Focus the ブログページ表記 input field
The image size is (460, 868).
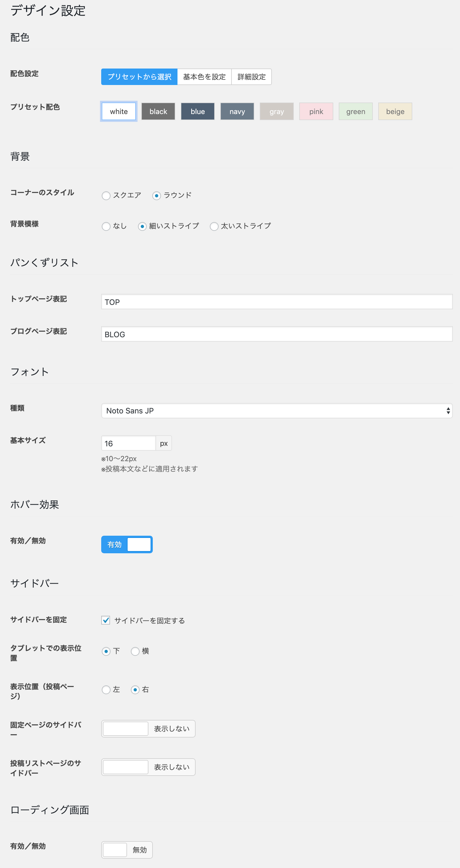pos(276,334)
